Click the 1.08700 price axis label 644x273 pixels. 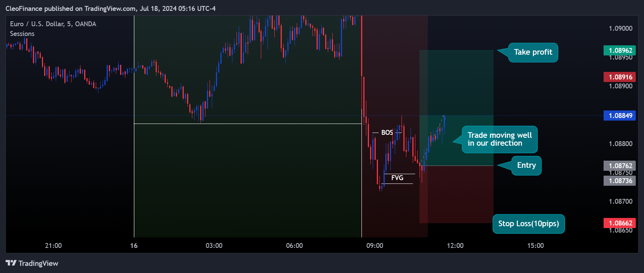click(x=620, y=201)
